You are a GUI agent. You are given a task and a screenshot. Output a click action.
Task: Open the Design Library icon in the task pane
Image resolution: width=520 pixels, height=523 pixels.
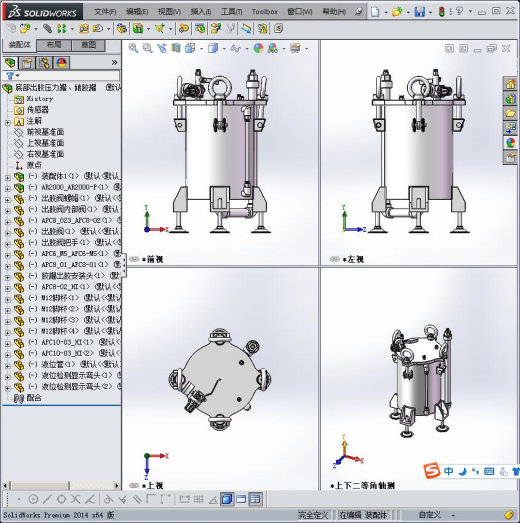tap(510, 98)
